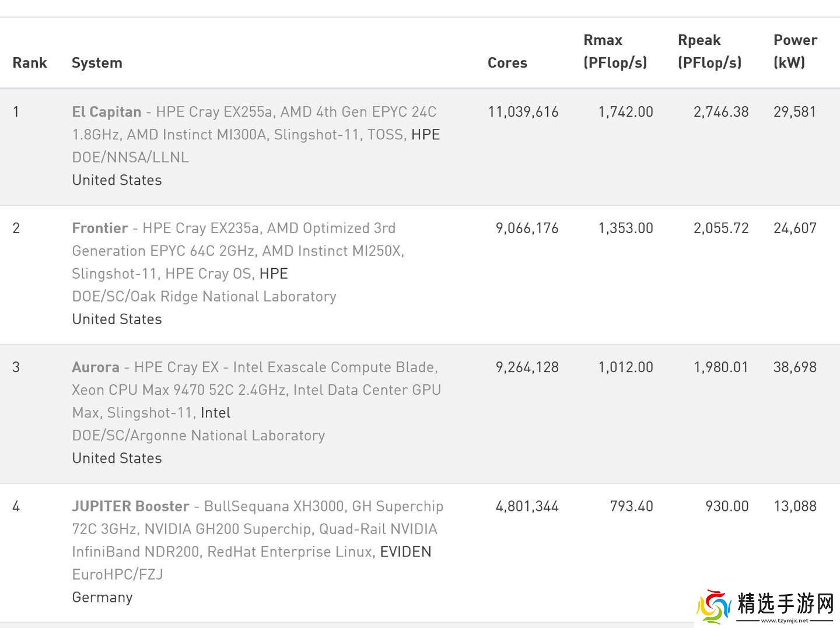
Task: Open DOE/SC/Argonne National Laboratory link
Action: 198,436
